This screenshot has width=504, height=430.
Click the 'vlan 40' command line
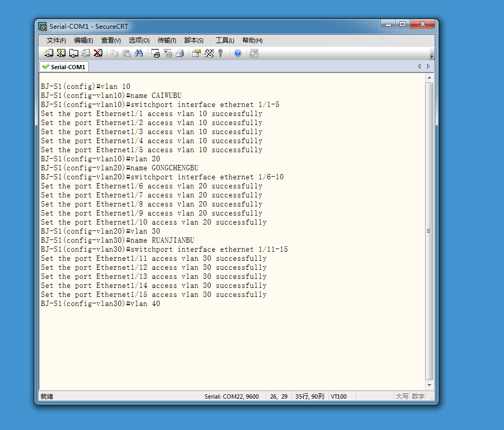100,304
